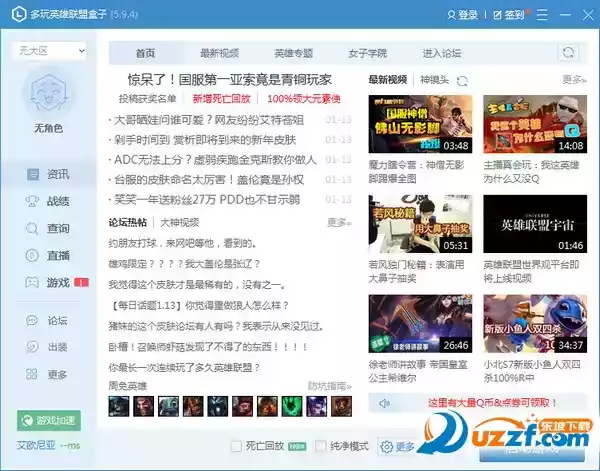600x471 pixels.
Task: Select the green eighth free-rotation hero portrait
Action: [x=292, y=406]
